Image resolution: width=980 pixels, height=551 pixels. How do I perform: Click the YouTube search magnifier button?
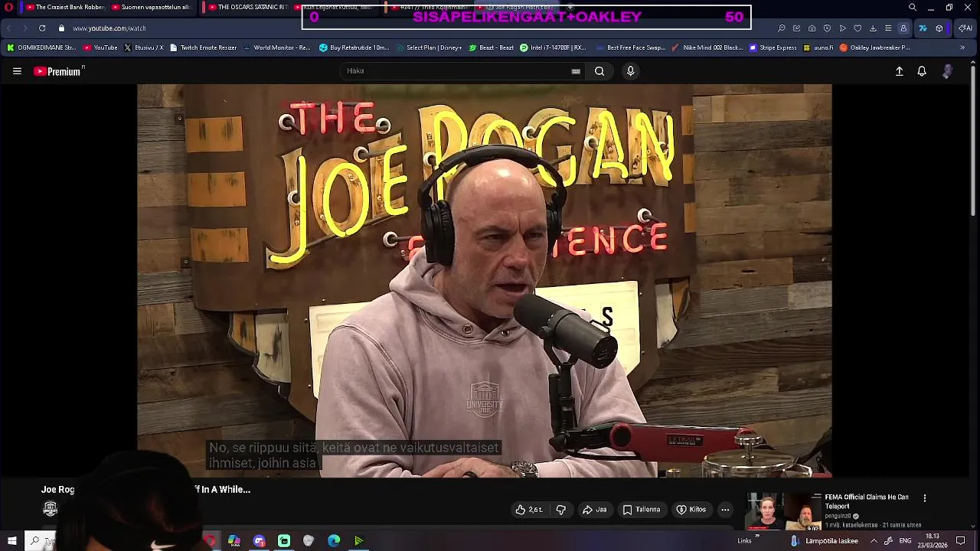(x=599, y=71)
